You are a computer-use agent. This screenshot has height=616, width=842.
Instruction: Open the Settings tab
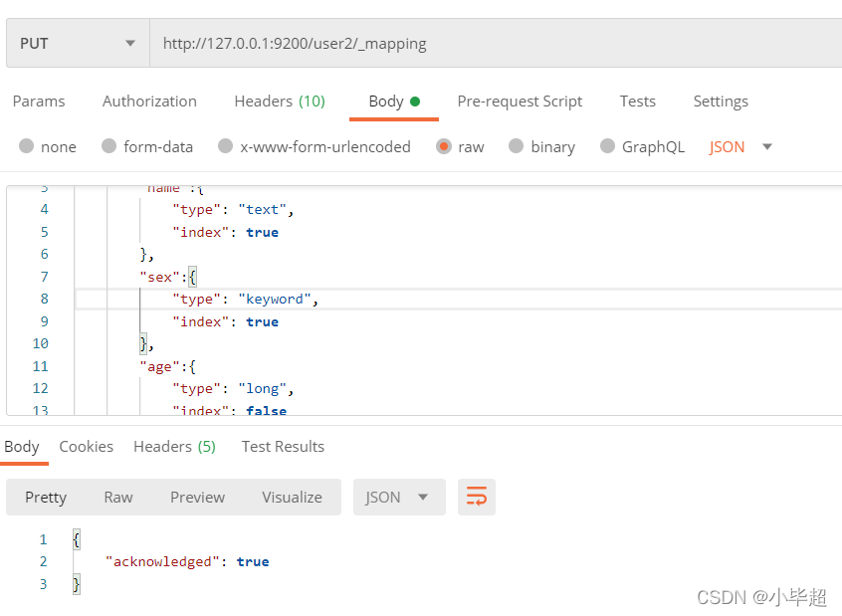tap(721, 101)
